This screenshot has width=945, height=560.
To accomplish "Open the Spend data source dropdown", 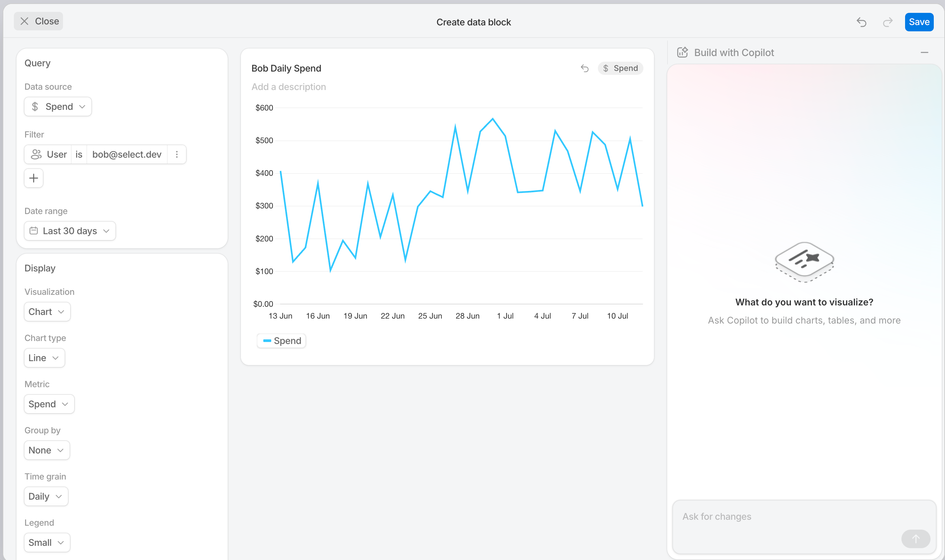I will [58, 107].
